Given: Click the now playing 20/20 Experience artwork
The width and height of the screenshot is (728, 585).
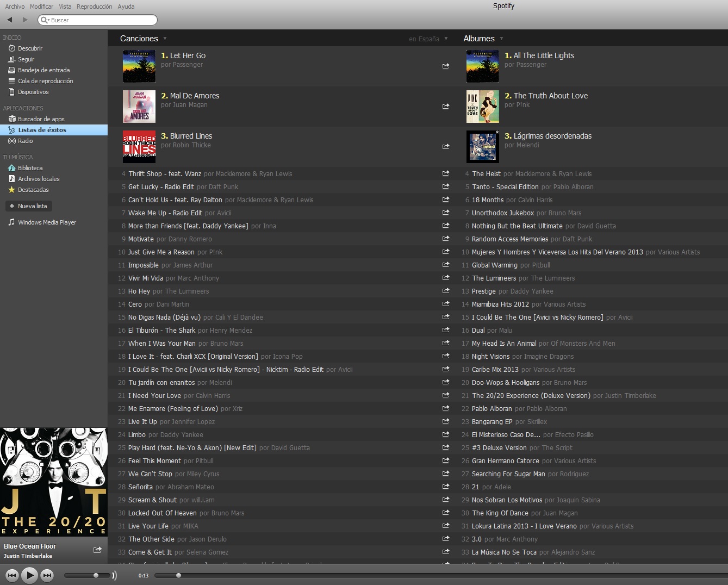Looking at the screenshot, I should [54, 482].
